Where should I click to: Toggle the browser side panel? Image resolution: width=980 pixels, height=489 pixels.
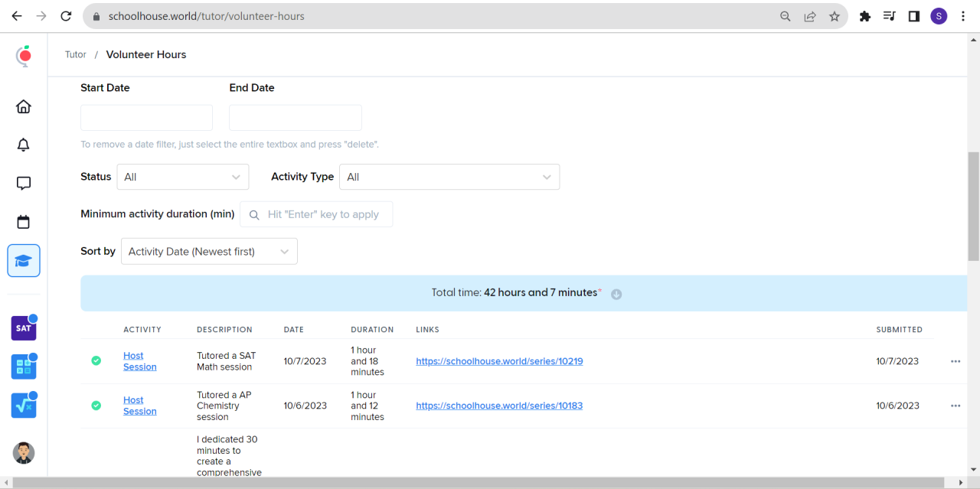(914, 16)
